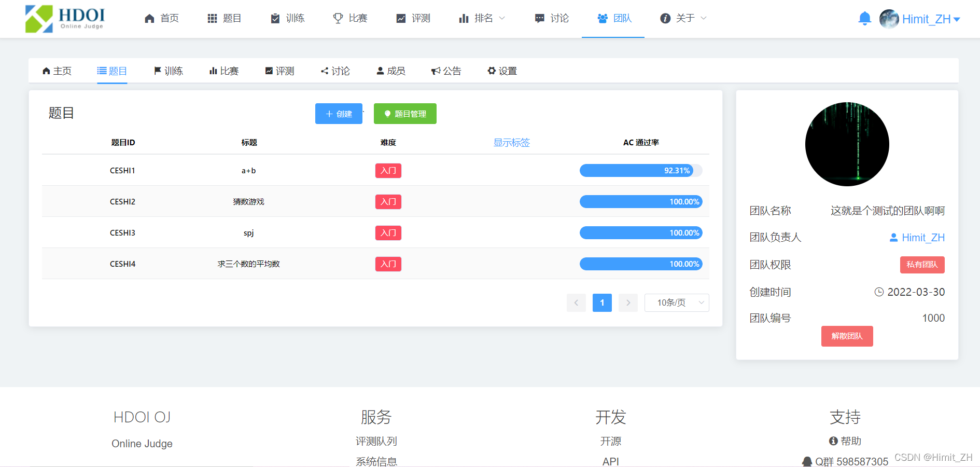This screenshot has width=980, height=467.
Task: Go to next page arrow
Action: (x=628, y=303)
